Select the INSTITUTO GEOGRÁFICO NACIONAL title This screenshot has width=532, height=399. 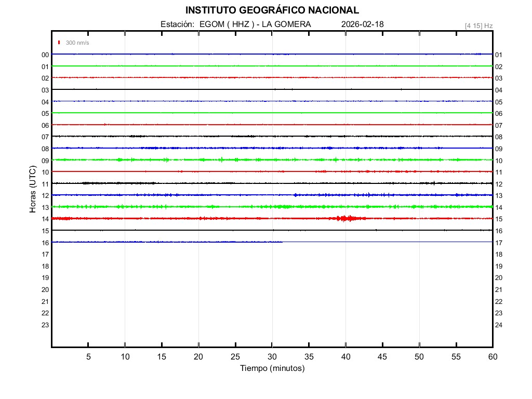272,10
